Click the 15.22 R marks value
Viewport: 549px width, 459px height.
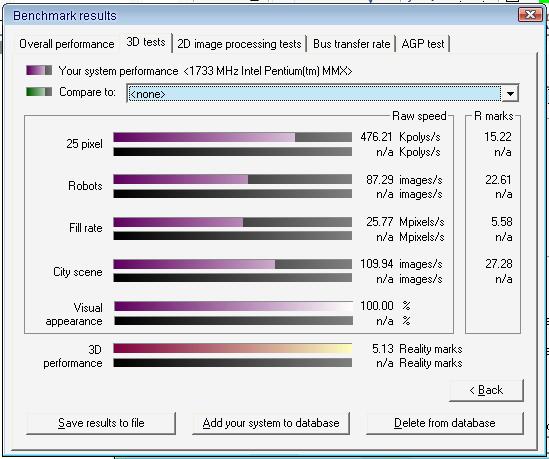tap(498, 137)
